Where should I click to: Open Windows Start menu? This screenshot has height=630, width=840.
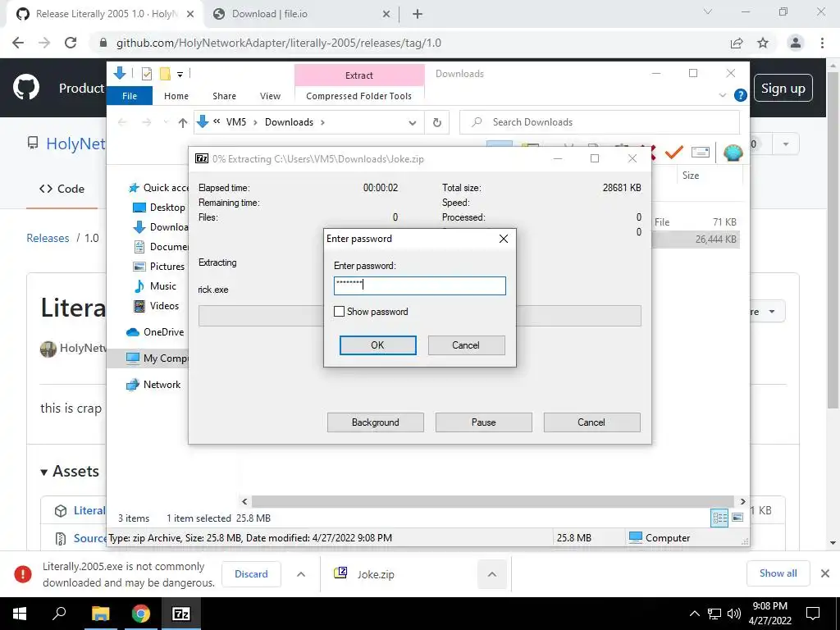(20, 614)
